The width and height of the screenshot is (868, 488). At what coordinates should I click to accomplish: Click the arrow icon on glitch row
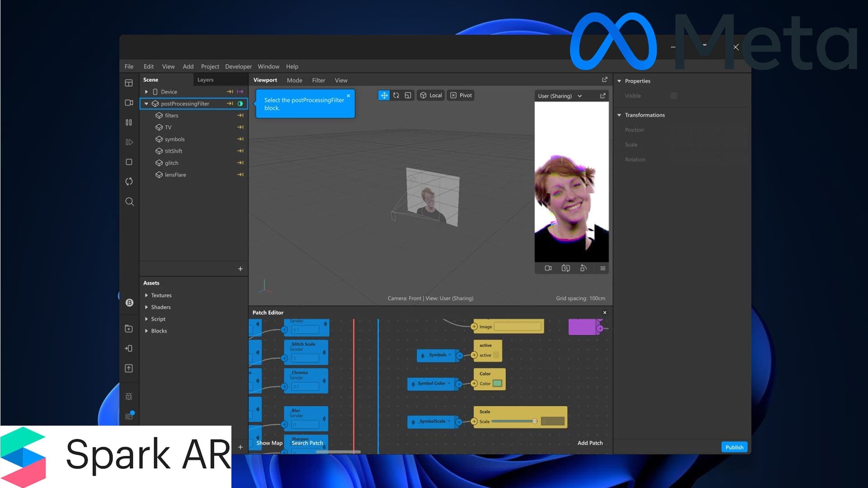(x=240, y=163)
